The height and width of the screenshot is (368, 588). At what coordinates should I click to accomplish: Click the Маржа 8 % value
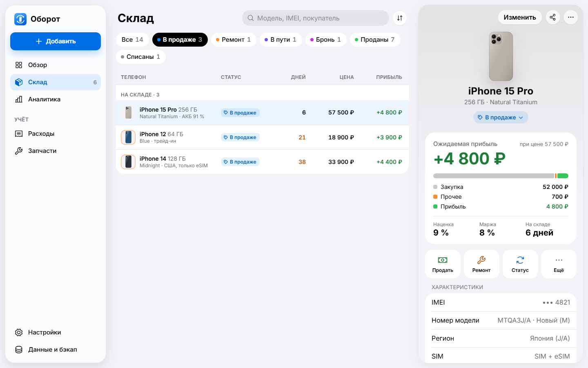pyautogui.click(x=487, y=233)
